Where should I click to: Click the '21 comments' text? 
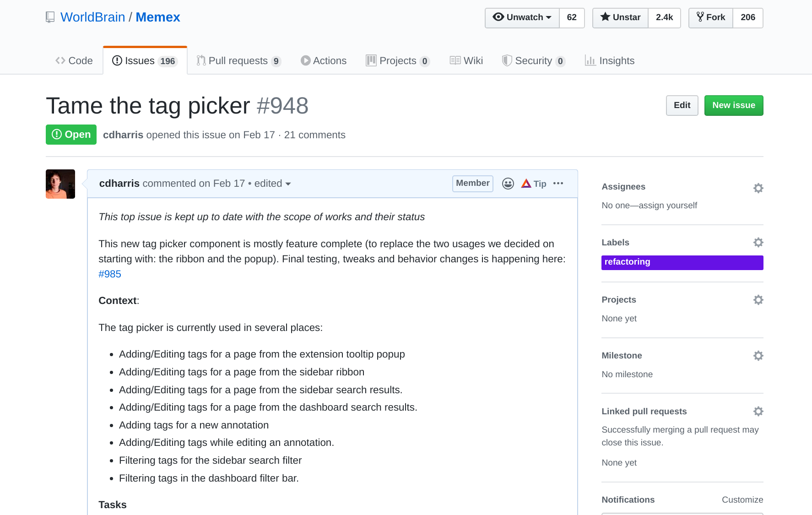[315, 135]
